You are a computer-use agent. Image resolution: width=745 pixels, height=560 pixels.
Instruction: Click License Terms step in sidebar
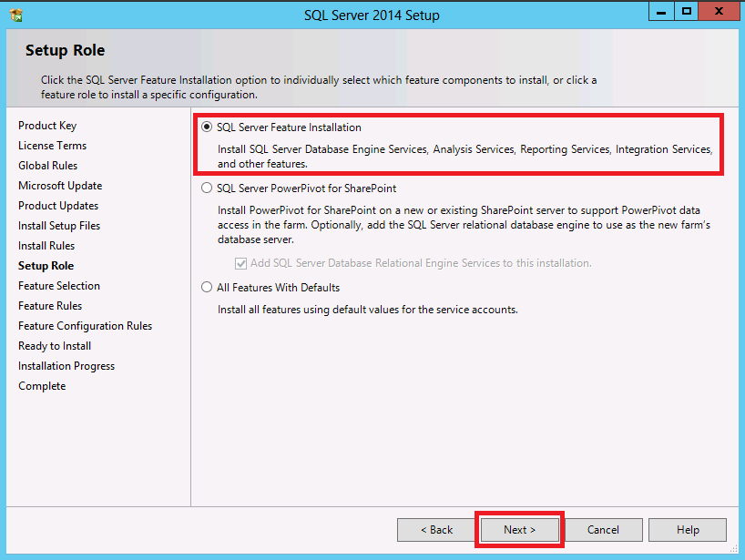point(52,146)
